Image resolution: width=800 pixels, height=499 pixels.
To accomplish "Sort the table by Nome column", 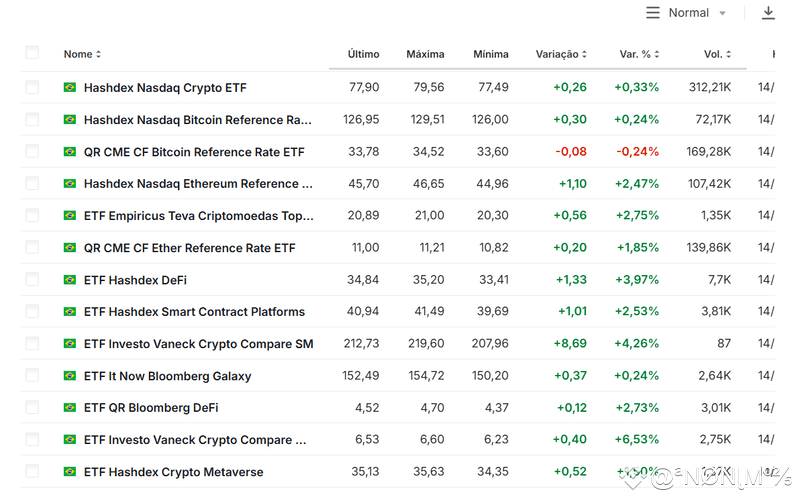I will (x=82, y=54).
